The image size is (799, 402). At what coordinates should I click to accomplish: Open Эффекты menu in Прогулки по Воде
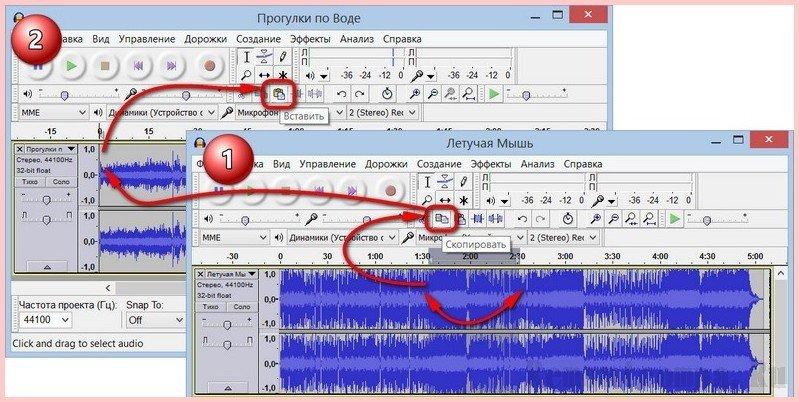[x=310, y=39]
